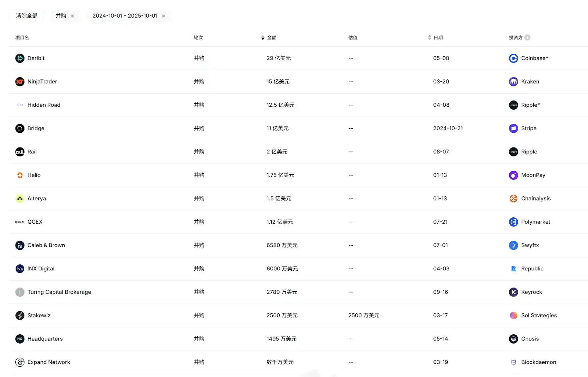Click the info icon next to 投资方

coord(528,37)
